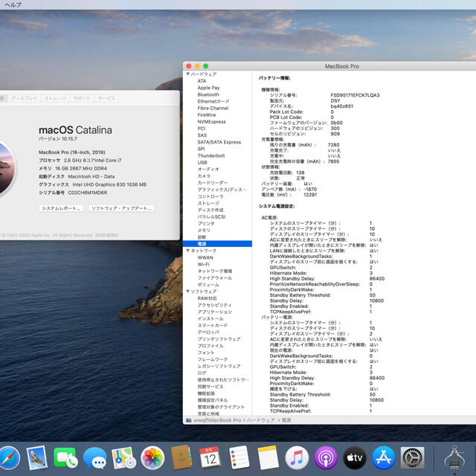The height and width of the screenshot is (476, 476).
Task: Launch Mail from the Dock
Action: point(36,458)
